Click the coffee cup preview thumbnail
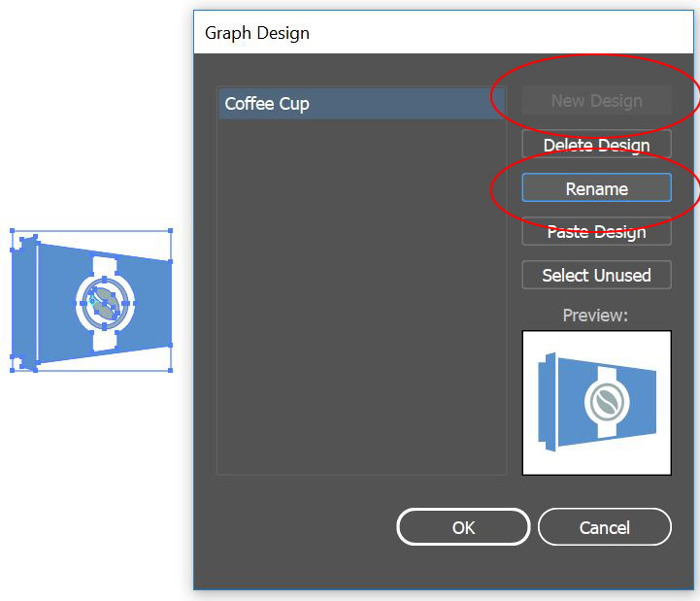The width and height of the screenshot is (700, 601). tap(596, 402)
